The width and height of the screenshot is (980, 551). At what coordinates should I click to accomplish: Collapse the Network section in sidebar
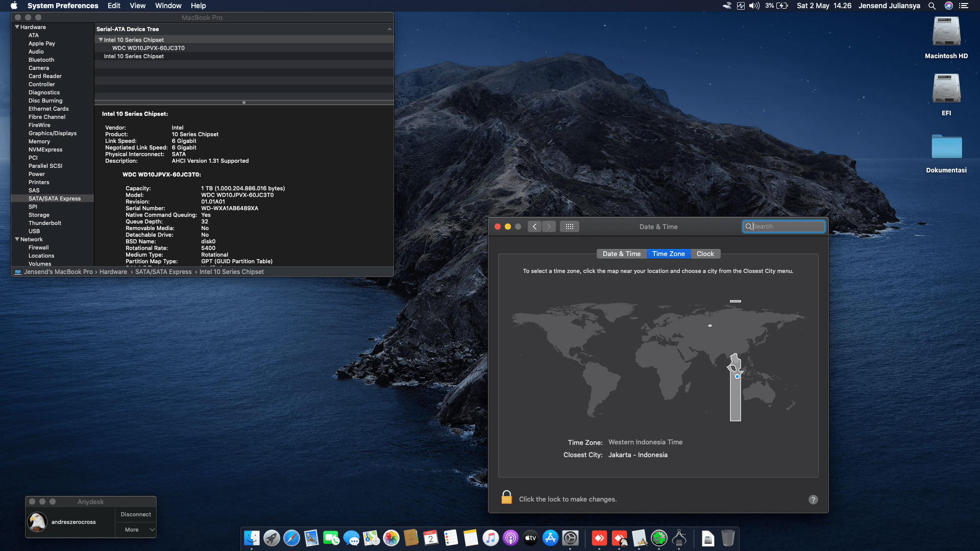(x=17, y=239)
